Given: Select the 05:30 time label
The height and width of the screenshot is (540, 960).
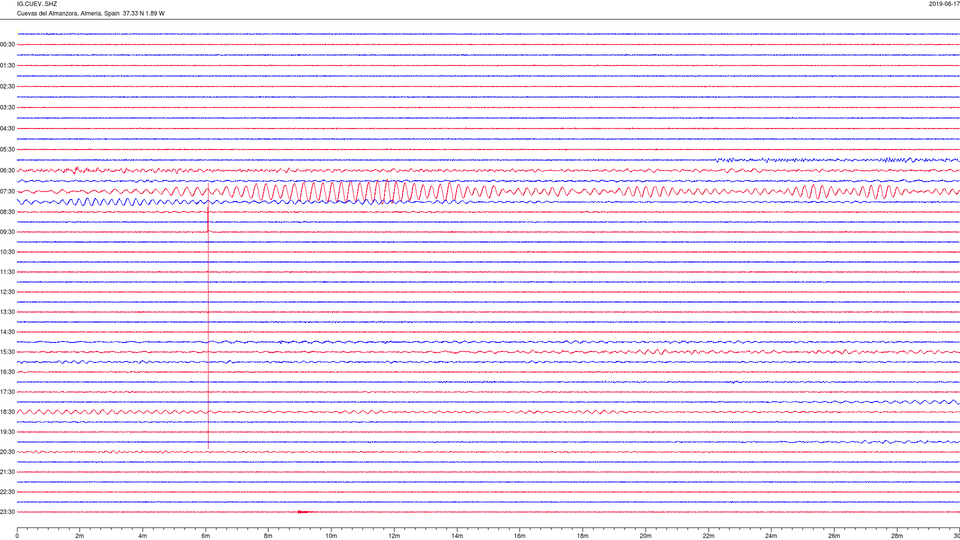Looking at the screenshot, I should tap(7, 149).
